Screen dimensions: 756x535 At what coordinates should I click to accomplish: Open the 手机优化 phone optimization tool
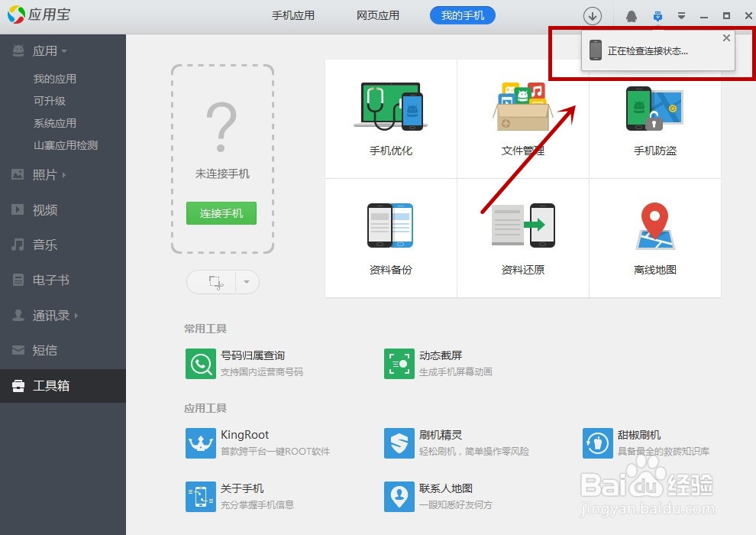pos(390,118)
